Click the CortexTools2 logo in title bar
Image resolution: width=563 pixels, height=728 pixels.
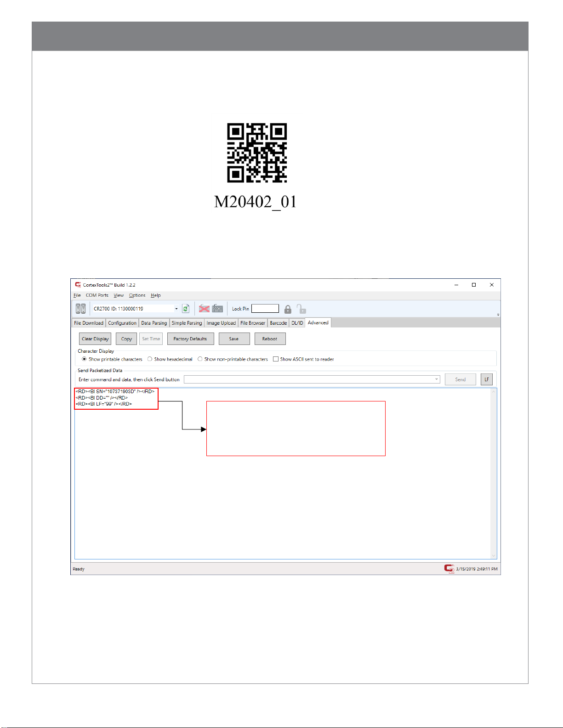(x=78, y=285)
